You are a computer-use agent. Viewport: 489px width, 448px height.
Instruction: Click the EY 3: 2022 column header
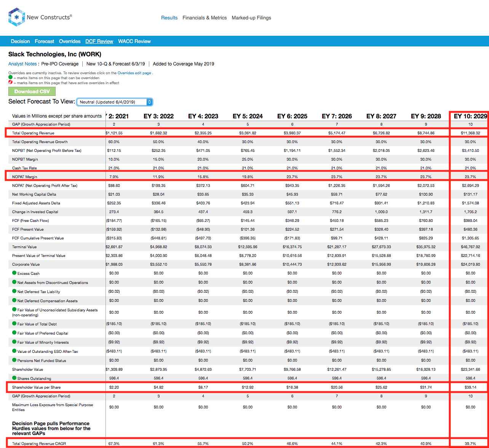coord(158,116)
